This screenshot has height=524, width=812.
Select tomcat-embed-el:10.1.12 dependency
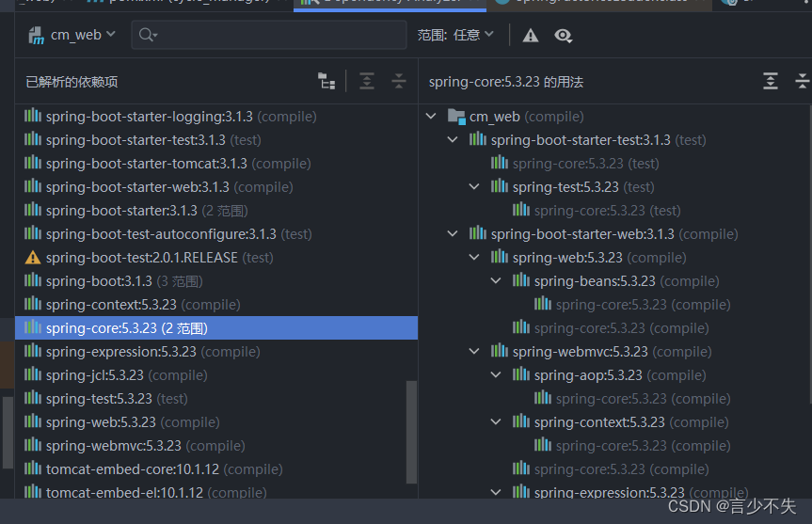click(216, 491)
